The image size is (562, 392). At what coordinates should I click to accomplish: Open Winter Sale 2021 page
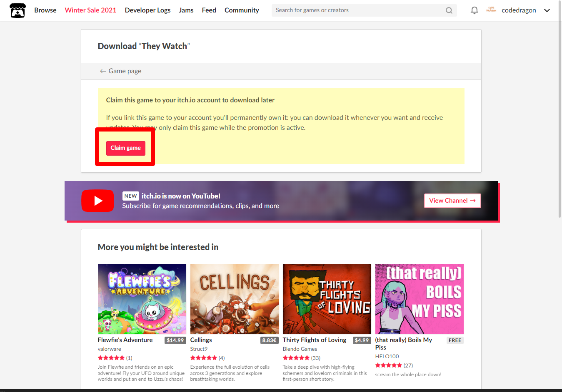[x=90, y=10]
